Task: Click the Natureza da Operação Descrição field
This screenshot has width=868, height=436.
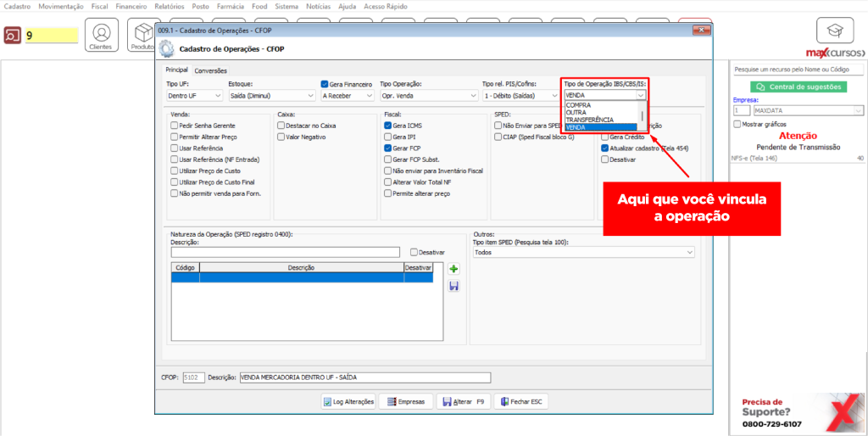Action: [285, 252]
